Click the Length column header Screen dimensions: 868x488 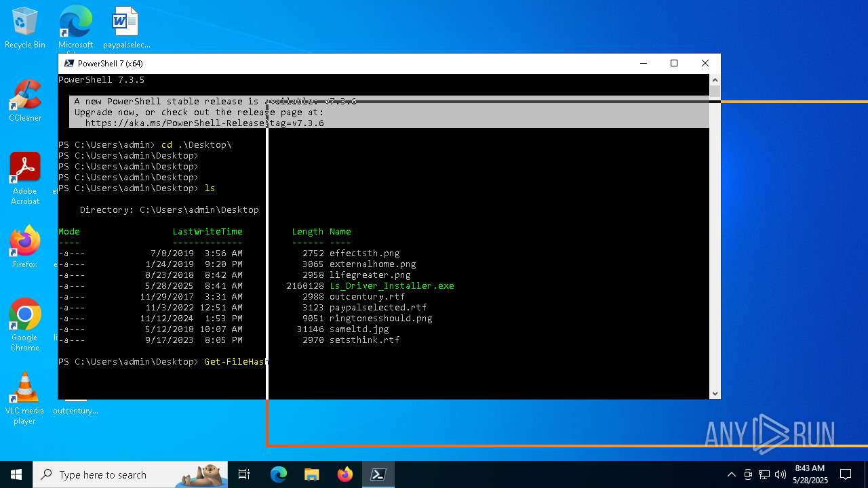307,232
